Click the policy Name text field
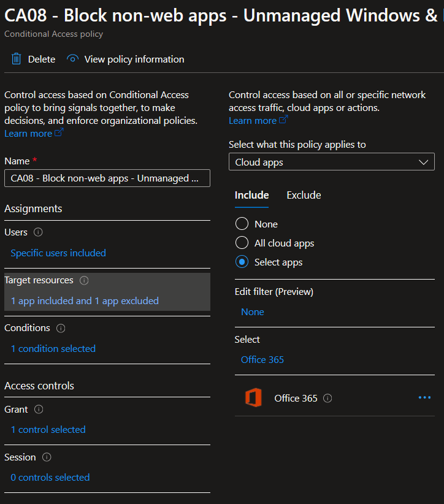This screenshot has height=504, width=444. [x=107, y=178]
